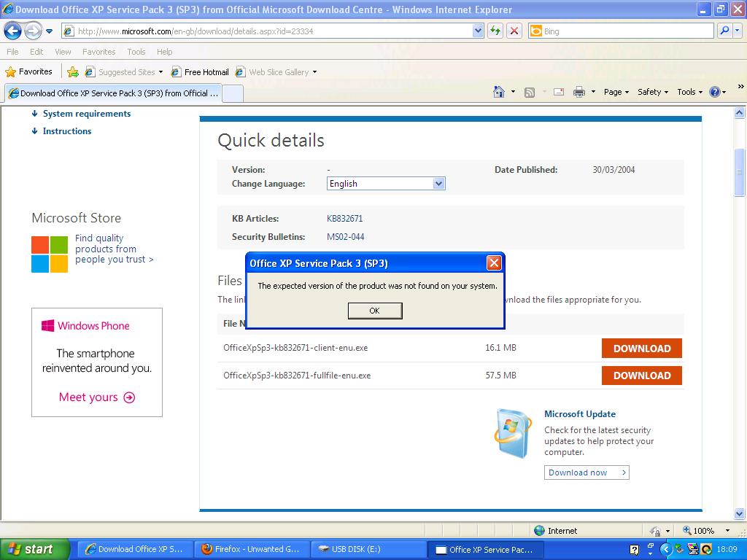Screen dimensions: 747x560
Task: Open a new blank tab
Action: [233, 94]
